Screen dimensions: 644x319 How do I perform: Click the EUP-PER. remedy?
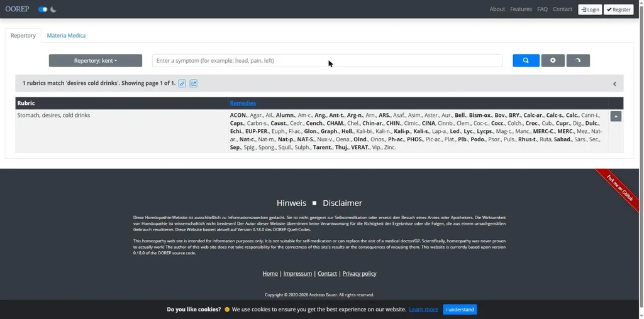[257, 131]
